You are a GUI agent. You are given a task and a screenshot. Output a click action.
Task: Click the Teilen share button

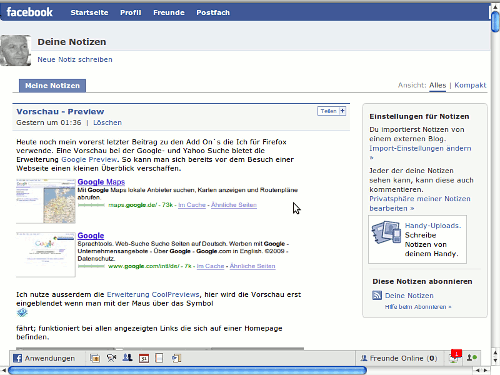pos(331,111)
